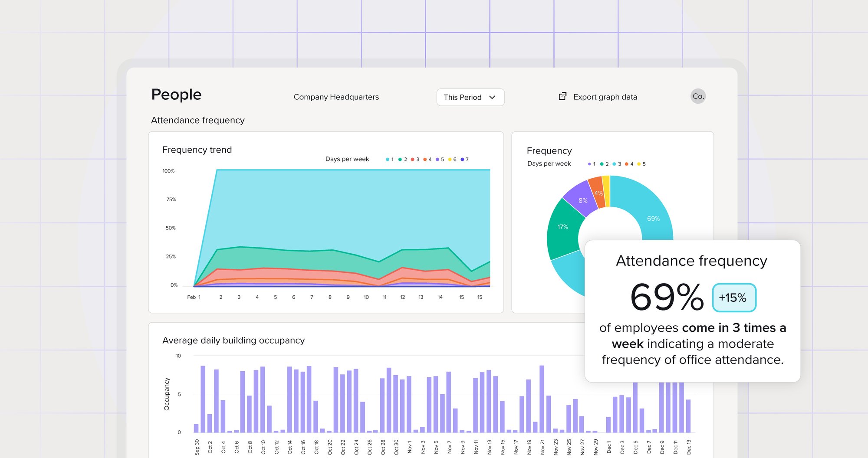
Task: Click the large 69% figure in tooltip card
Action: tap(667, 297)
